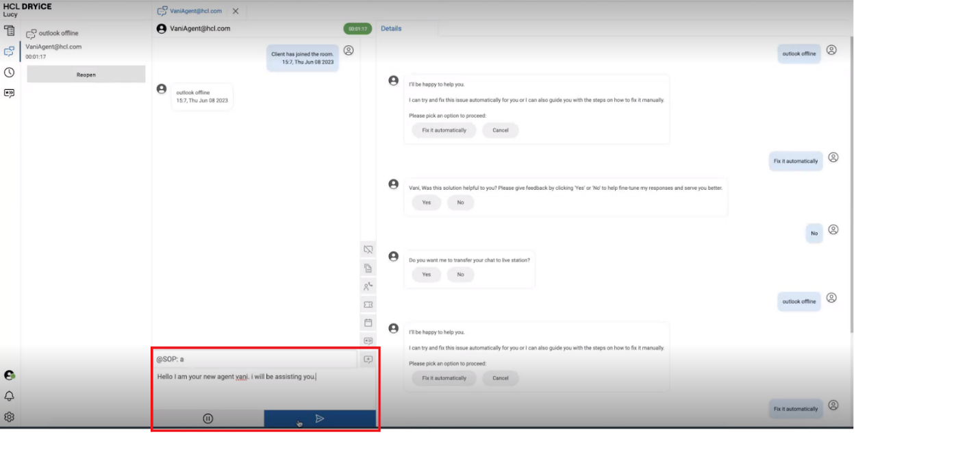
Task: Click Cancel in the first bot options message
Action: point(499,130)
